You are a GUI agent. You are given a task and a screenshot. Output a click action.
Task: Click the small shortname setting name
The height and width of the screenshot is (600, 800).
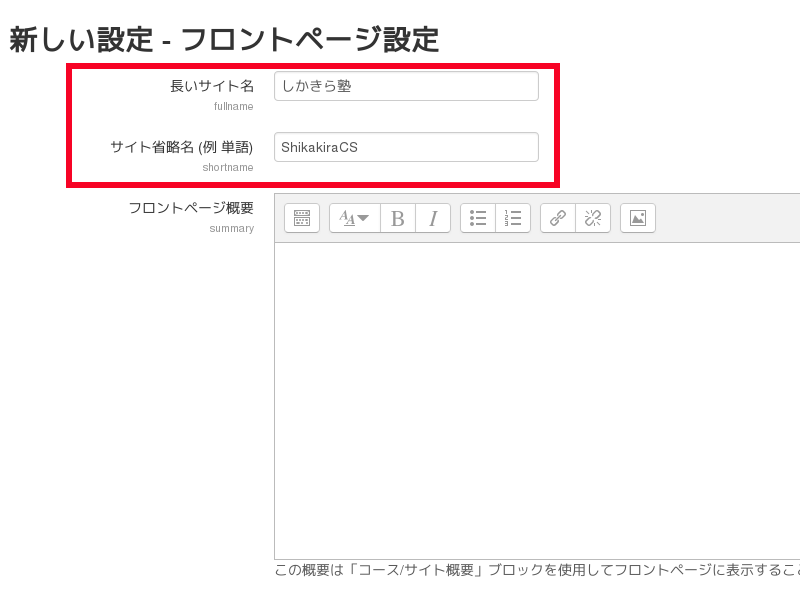tap(228, 167)
